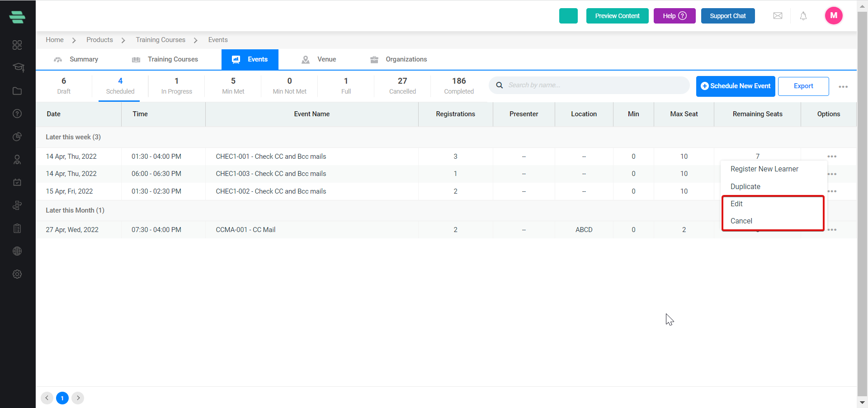The width and height of the screenshot is (868, 408).
Task: Switch to the Organizations tab
Action: [x=398, y=59]
